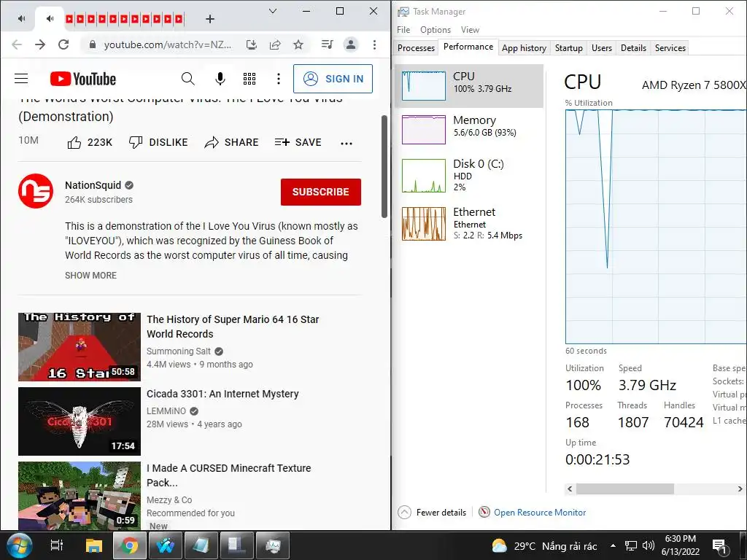Open notification center icon

point(719,547)
